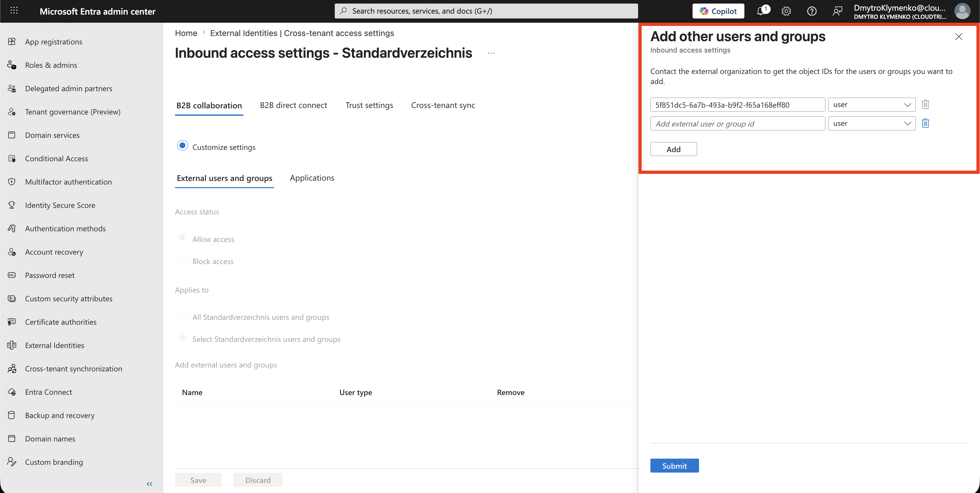Close the Add other users and groups panel
The width and height of the screenshot is (980, 493).
[959, 37]
